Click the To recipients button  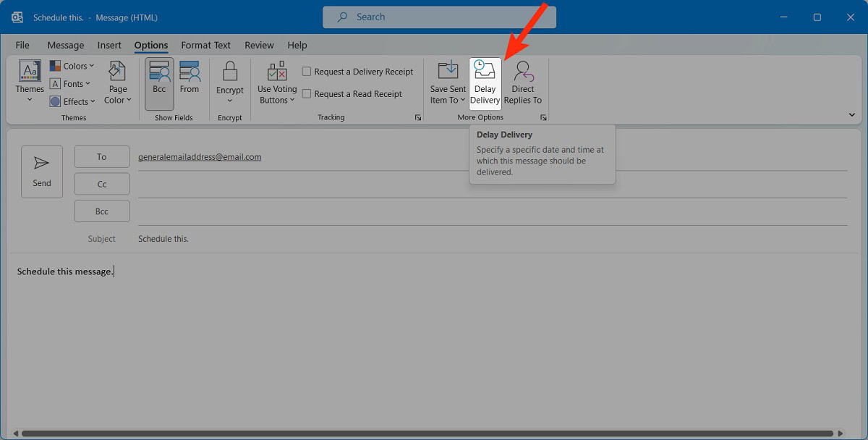pyautogui.click(x=102, y=157)
